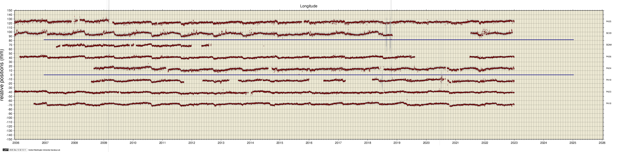644x152 pixels.
Task: Click the P423 station label
Action: coord(608,92)
